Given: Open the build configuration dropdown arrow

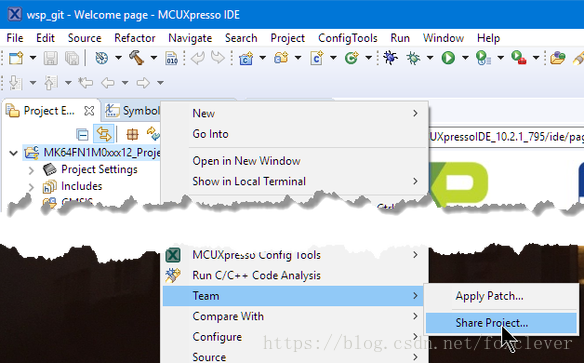Looking at the screenshot, I should [118, 58].
